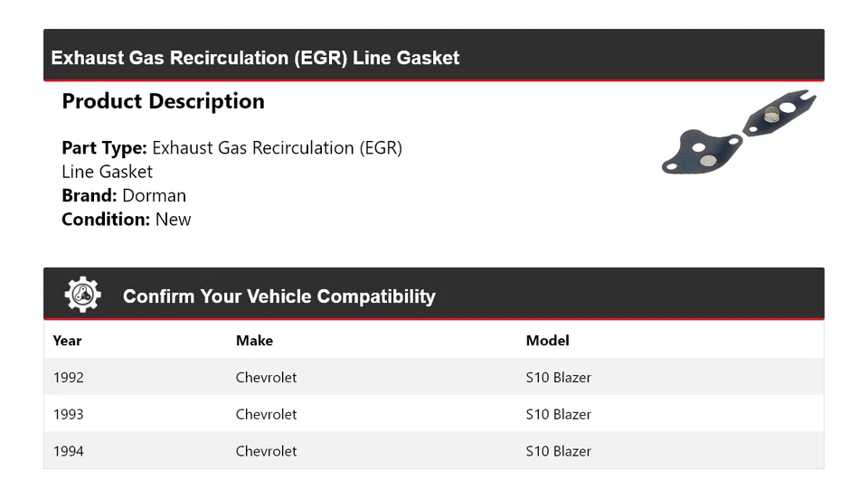Image resolution: width=868 pixels, height=498 pixels.
Task: Click S10 Blazer in the 1994 row
Action: 558,451
